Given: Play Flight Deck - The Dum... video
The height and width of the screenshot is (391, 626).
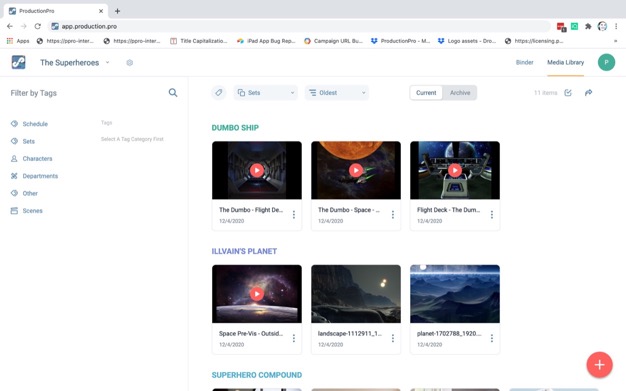Looking at the screenshot, I should [455, 171].
